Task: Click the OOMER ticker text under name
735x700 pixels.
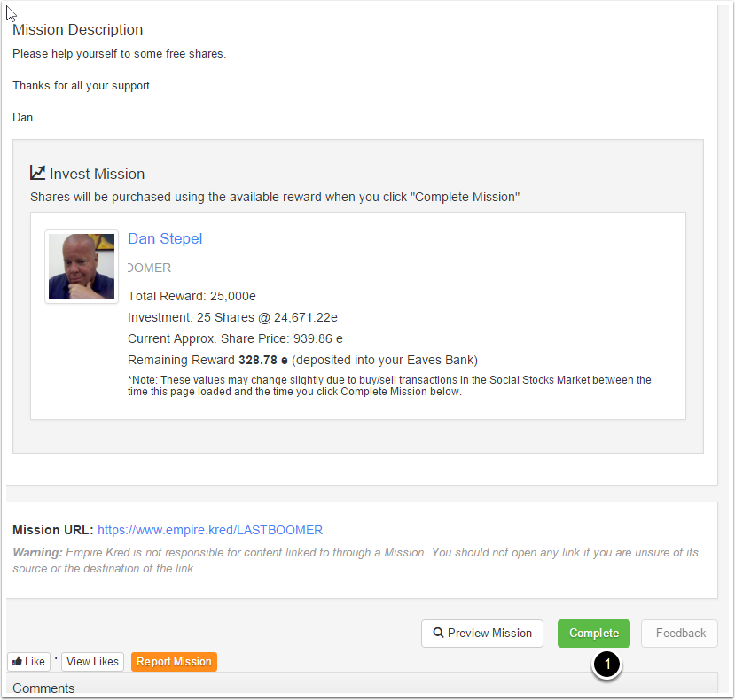Action: point(149,268)
